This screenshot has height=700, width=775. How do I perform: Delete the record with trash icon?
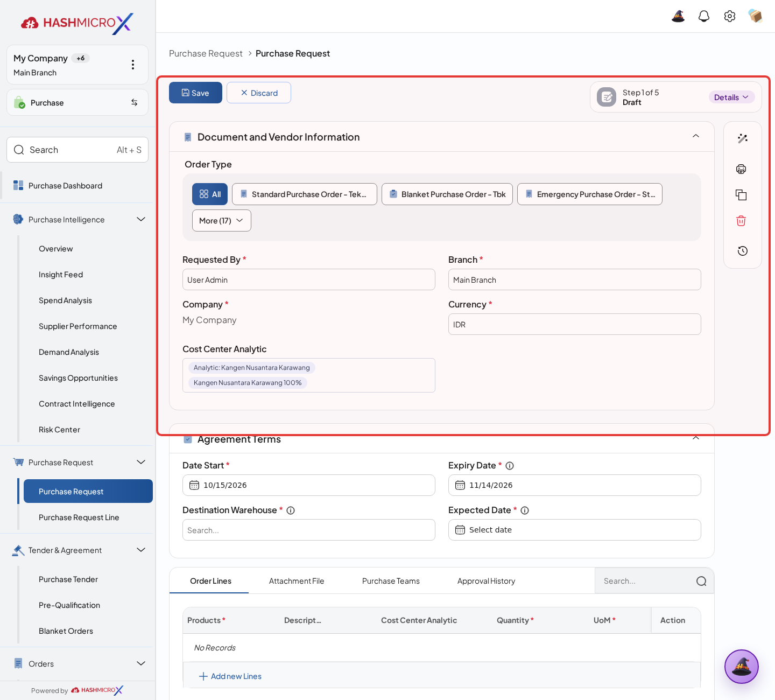click(741, 221)
